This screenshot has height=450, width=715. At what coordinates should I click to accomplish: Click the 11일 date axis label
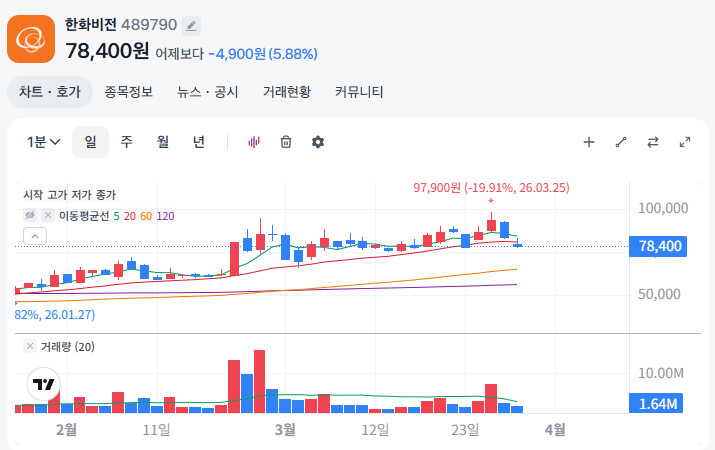click(x=156, y=429)
